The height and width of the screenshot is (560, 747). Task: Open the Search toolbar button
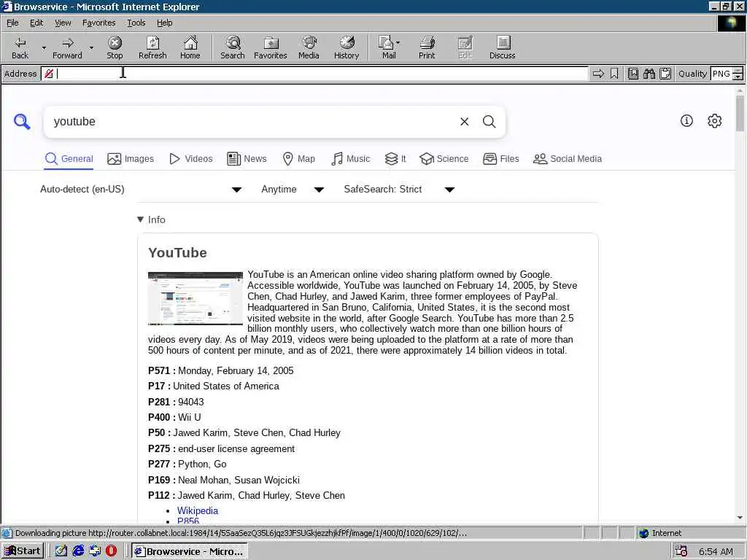(233, 47)
